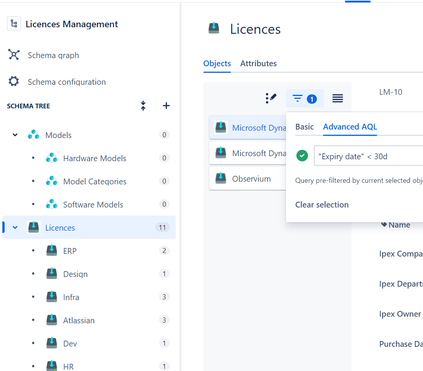Select the Atlassian licence type

click(79, 320)
